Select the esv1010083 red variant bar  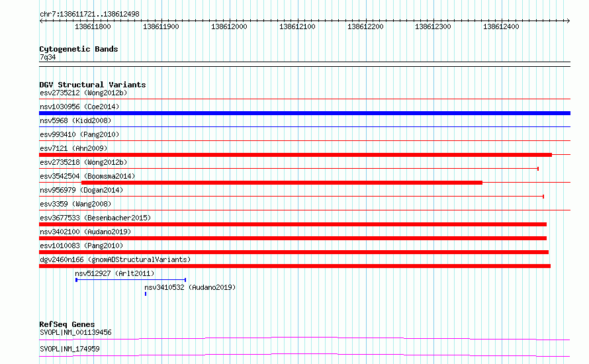(294, 252)
